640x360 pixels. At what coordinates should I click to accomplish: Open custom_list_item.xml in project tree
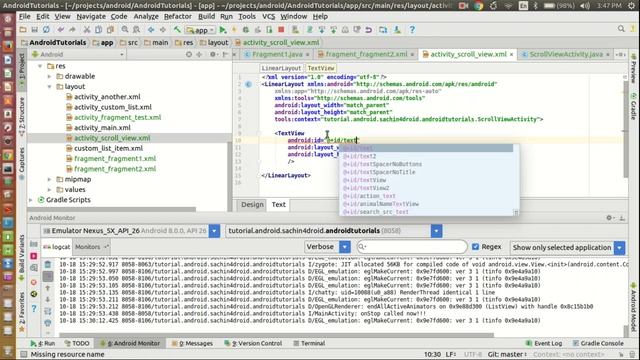point(108,148)
